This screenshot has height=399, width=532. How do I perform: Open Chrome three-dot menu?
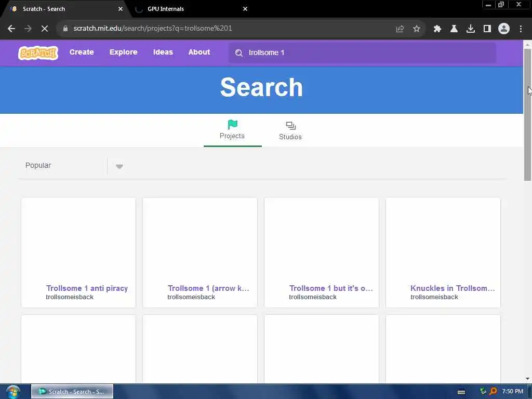(521, 29)
